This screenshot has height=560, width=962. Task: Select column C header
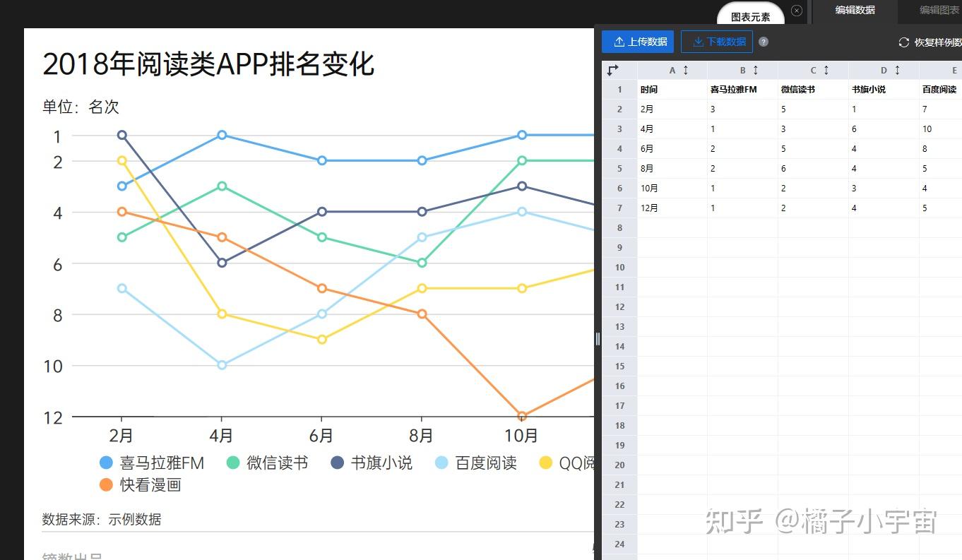pyautogui.click(x=813, y=70)
